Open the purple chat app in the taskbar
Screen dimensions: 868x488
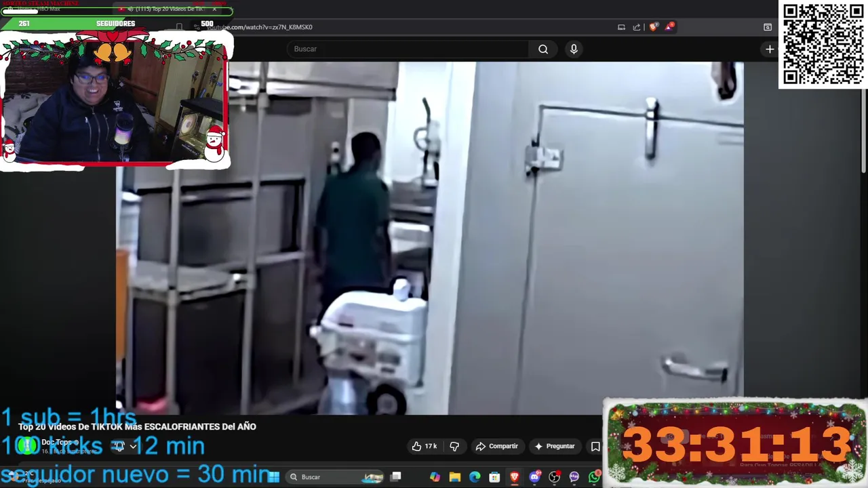click(x=574, y=477)
